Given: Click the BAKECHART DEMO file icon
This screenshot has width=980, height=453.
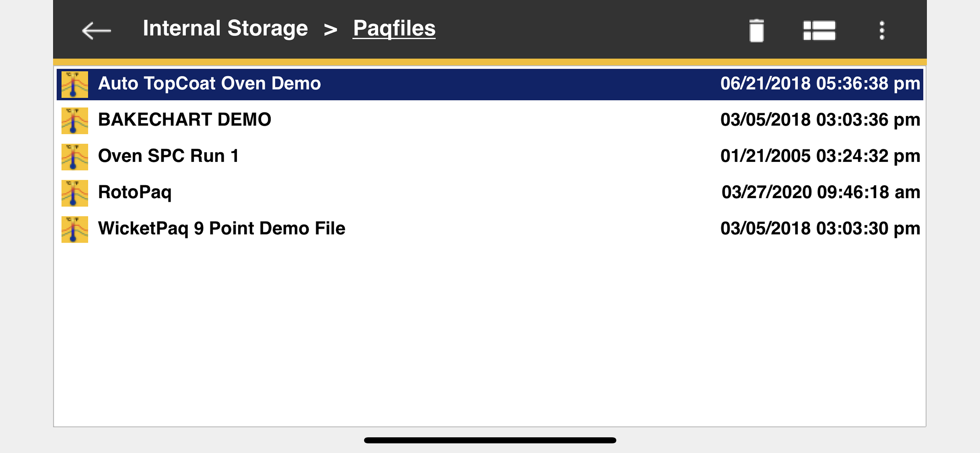Looking at the screenshot, I should (x=75, y=121).
